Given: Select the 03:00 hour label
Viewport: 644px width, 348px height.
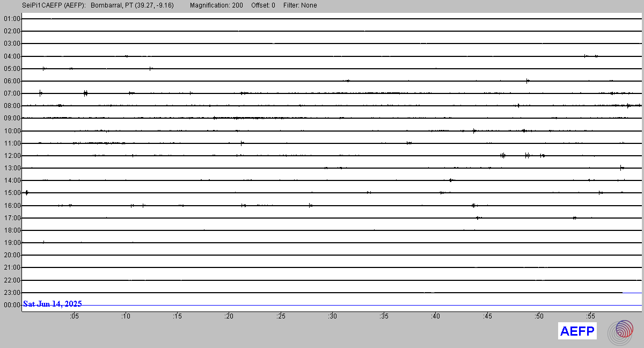Looking at the screenshot, I should click(x=12, y=44).
